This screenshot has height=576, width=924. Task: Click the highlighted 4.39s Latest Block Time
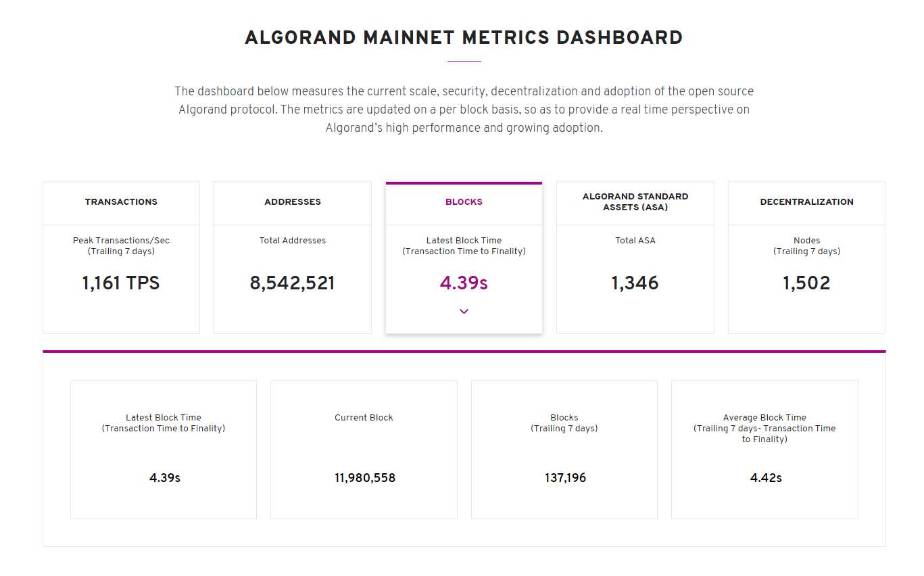click(464, 283)
